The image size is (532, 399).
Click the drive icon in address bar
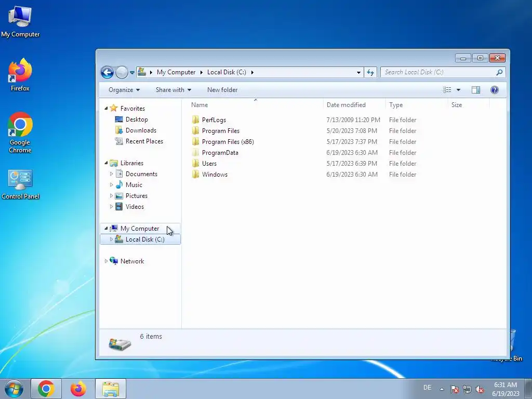[142, 72]
